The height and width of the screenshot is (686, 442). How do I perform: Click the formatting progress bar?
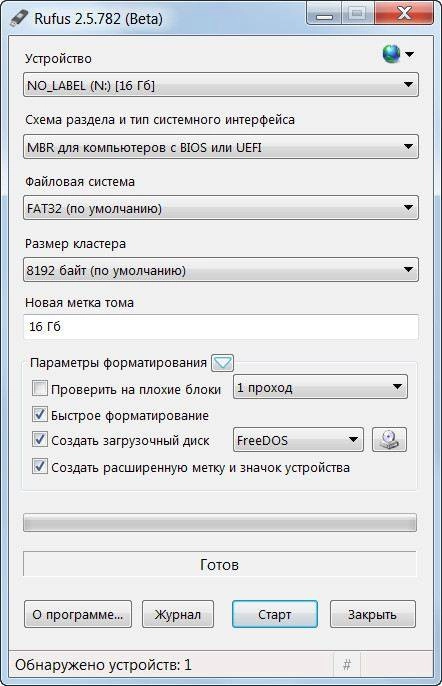click(220, 523)
